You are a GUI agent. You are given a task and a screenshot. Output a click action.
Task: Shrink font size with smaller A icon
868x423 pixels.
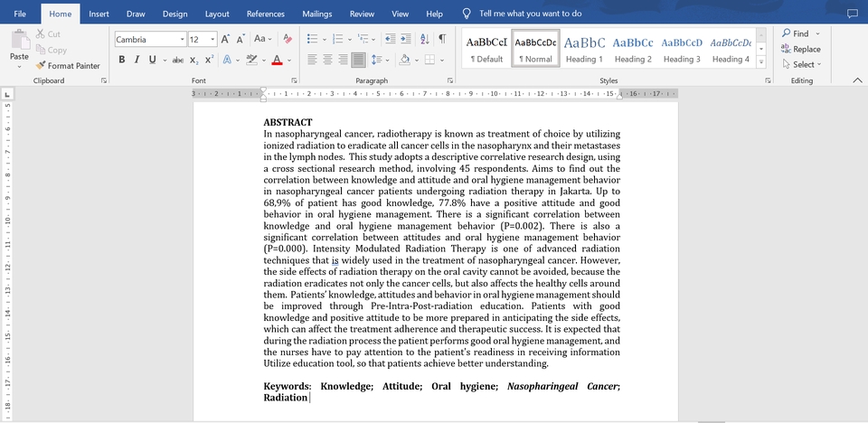[x=241, y=39]
